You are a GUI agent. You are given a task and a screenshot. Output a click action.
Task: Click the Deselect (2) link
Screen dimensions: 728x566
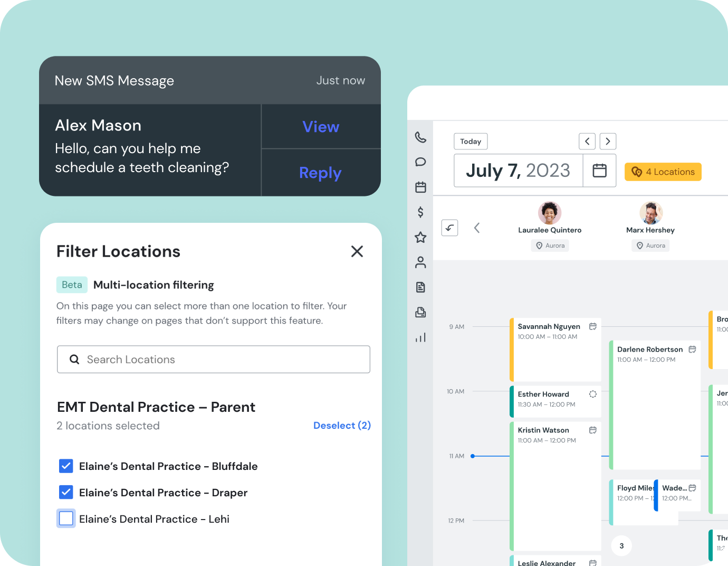click(x=342, y=426)
